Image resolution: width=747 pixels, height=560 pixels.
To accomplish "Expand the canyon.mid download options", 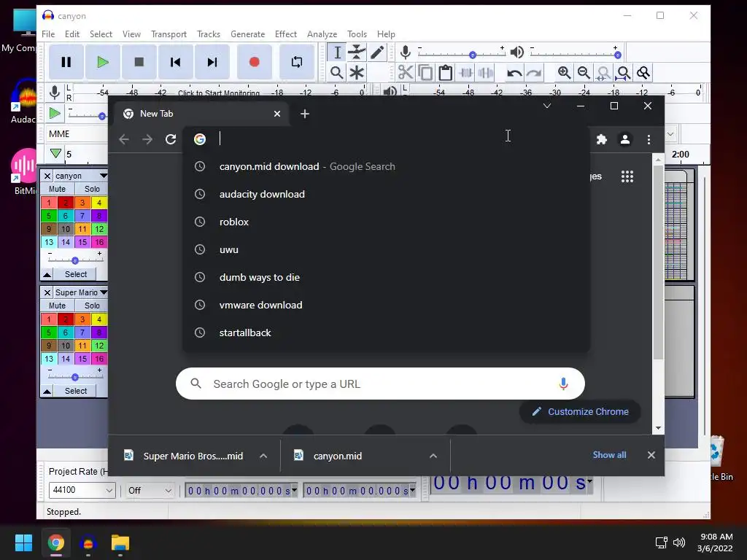I will tap(433, 456).
